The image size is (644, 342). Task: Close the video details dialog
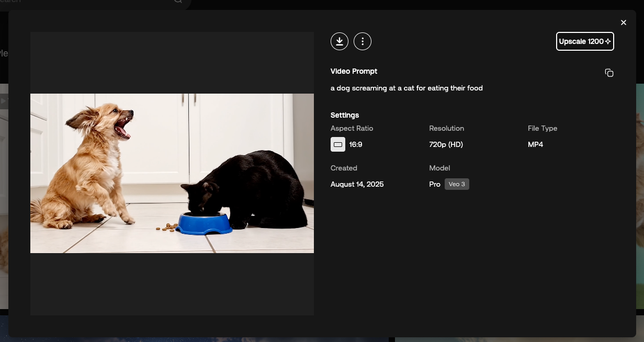click(623, 22)
